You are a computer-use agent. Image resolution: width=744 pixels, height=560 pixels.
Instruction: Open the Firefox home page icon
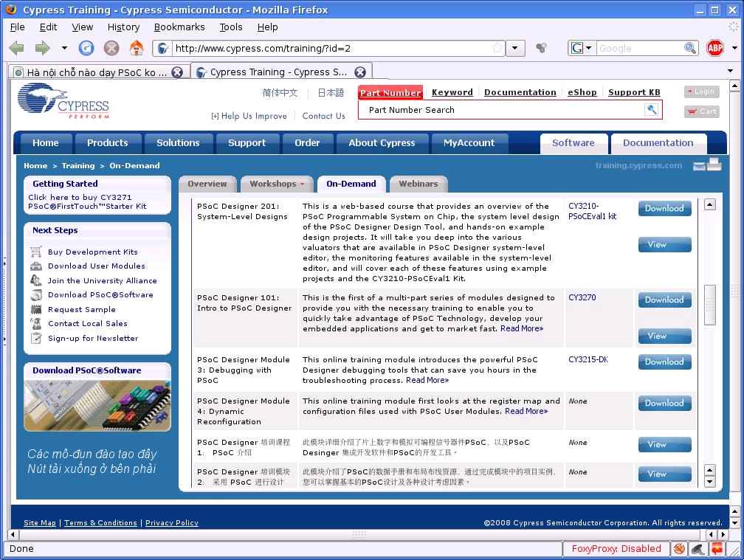pyautogui.click(x=137, y=48)
